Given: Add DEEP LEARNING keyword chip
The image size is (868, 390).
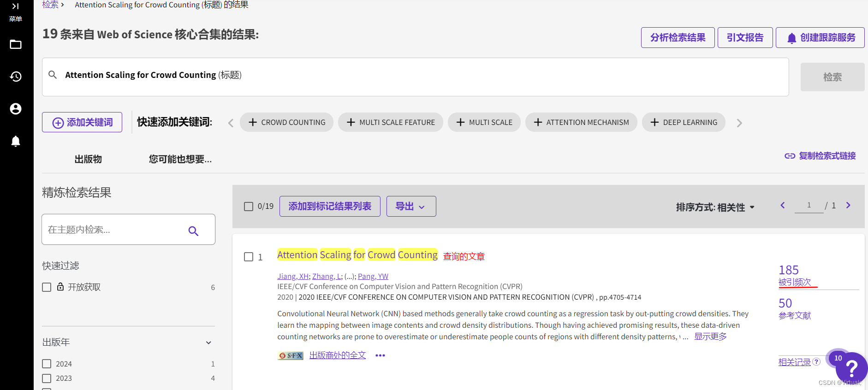Looking at the screenshot, I should click(x=684, y=122).
